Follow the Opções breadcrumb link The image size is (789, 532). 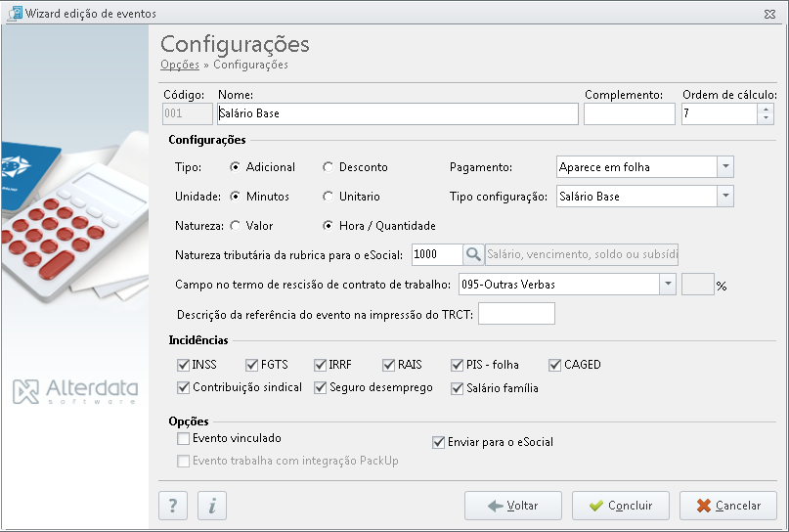180,65
